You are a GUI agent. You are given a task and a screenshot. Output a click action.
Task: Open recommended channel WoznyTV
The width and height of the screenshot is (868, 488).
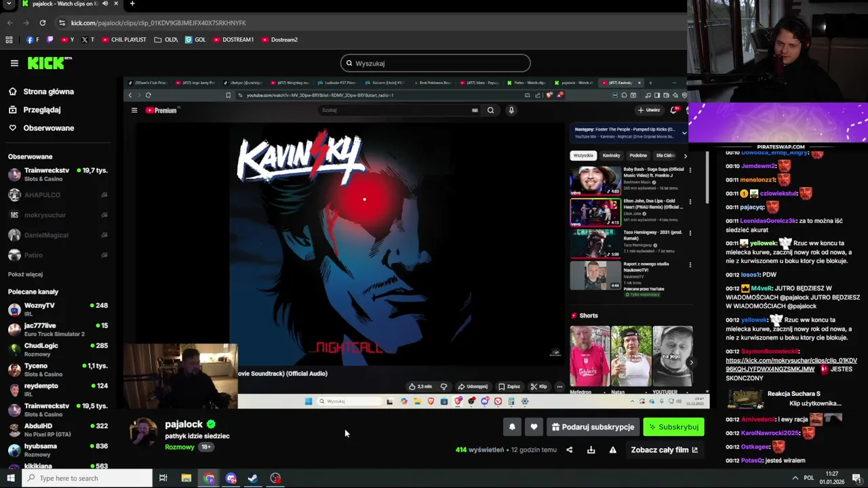point(58,309)
